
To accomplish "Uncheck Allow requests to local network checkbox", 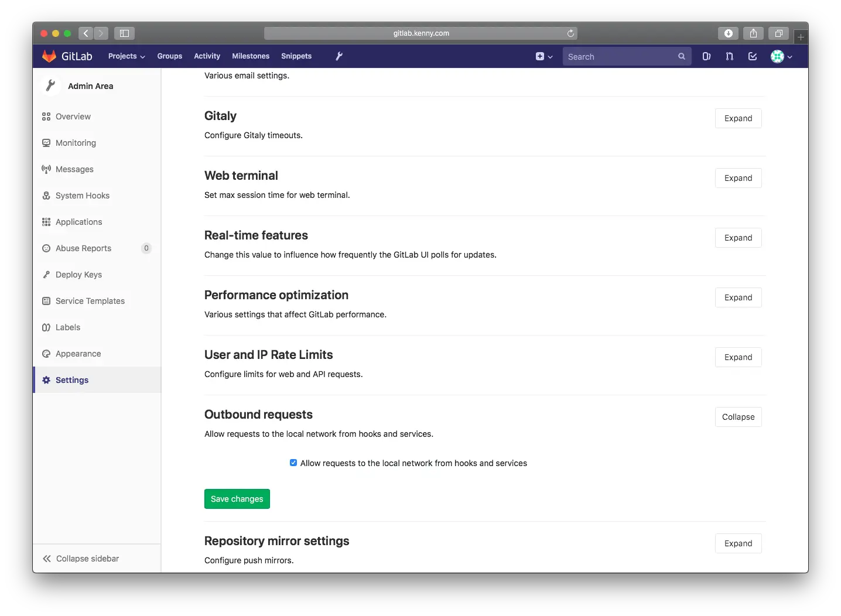I will (293, 463).
